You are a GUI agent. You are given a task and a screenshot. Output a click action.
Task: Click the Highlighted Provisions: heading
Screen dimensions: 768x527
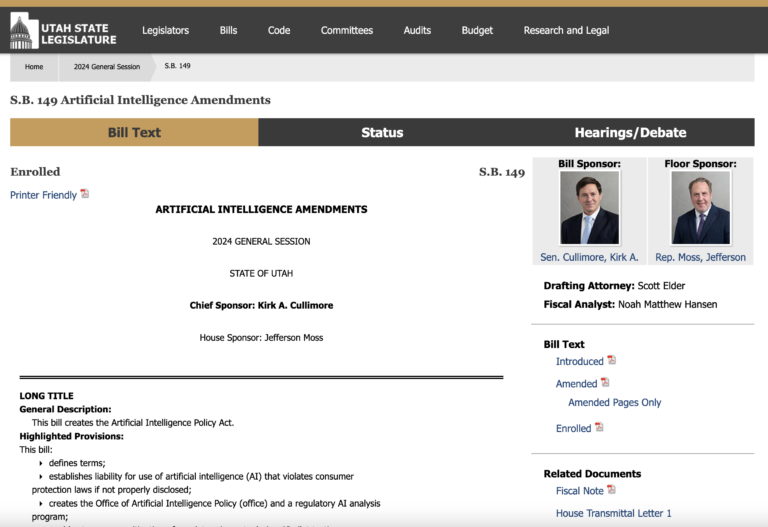(72, 436)
